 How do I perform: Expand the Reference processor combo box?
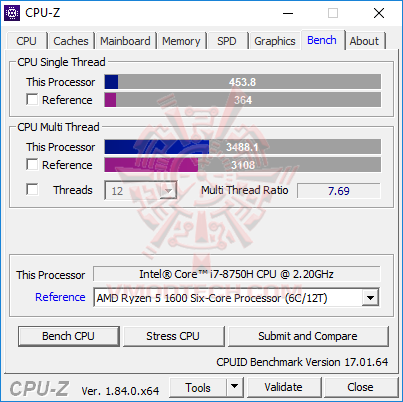point(370,297)
